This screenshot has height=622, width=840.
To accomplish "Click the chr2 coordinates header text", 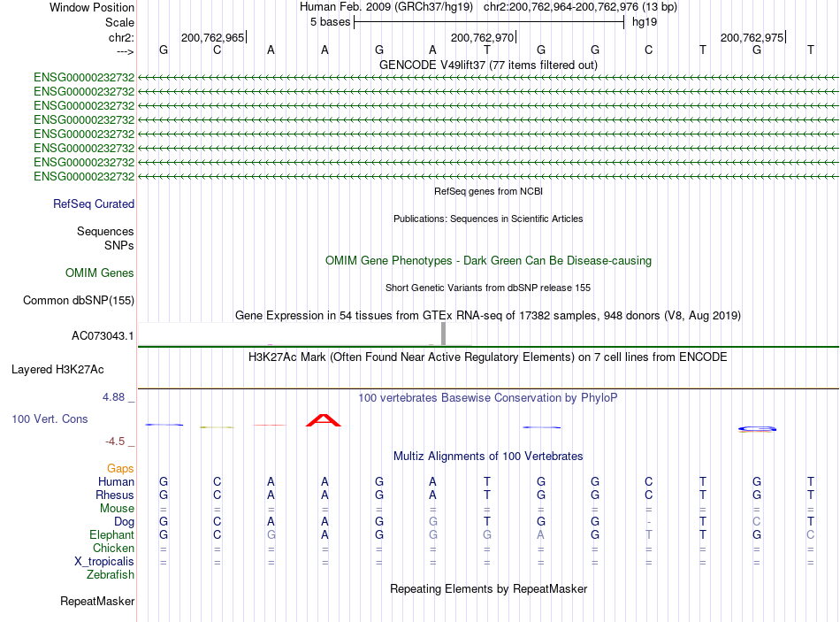I will 580,7.
